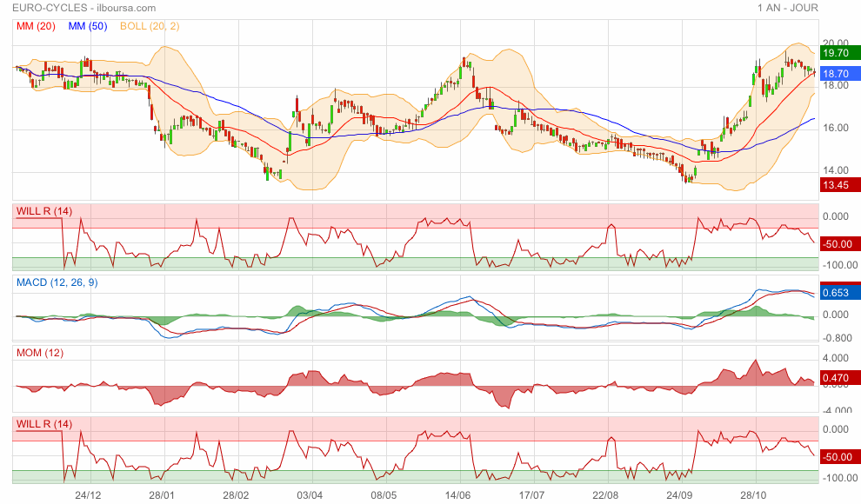Click the -50.00 badge above the MACD panel
Screen dimensions: 861x504
[840, 244]
